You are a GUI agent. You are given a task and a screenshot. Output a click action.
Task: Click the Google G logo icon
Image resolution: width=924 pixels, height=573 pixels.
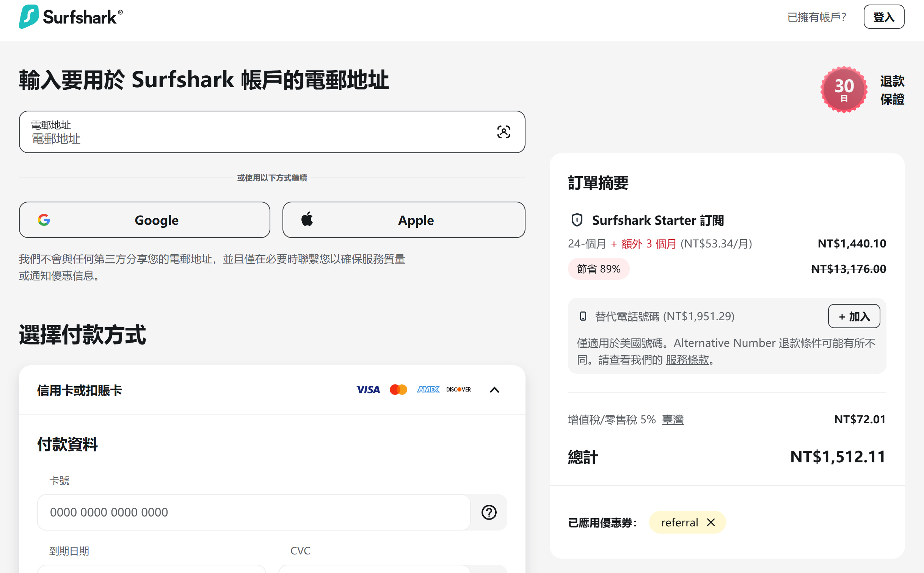point(44,220)
